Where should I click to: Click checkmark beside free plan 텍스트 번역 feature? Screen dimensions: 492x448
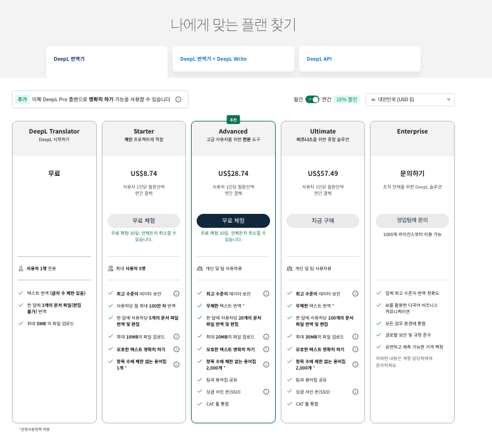pos(21,293)
